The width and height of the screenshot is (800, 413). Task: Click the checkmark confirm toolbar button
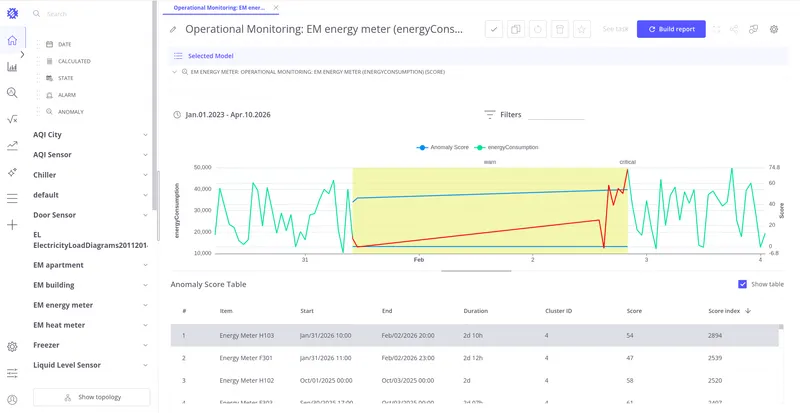tap(494, 29)
